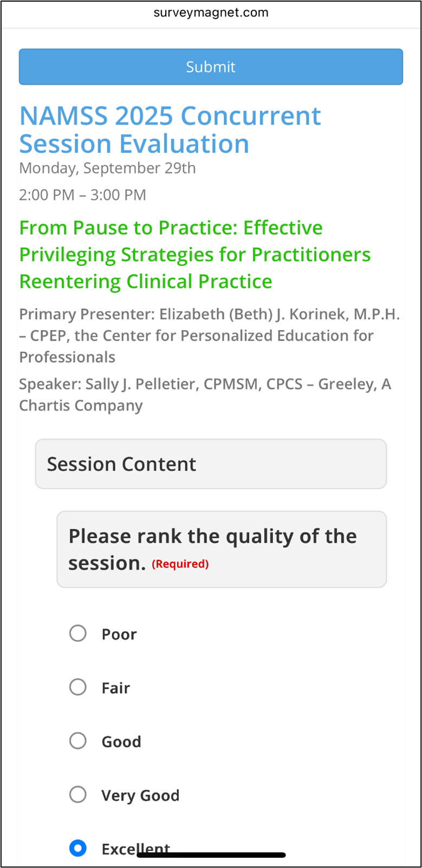Pick the Very Good radio button
Screen dimensions: 422x868
click(x=78, y=794)
